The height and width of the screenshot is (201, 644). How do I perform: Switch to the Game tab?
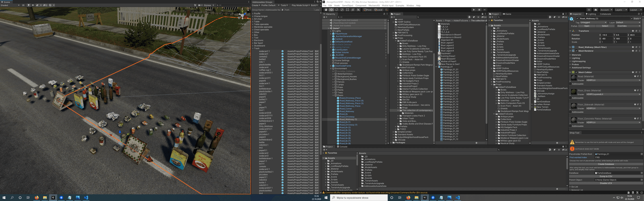point(507,14)
